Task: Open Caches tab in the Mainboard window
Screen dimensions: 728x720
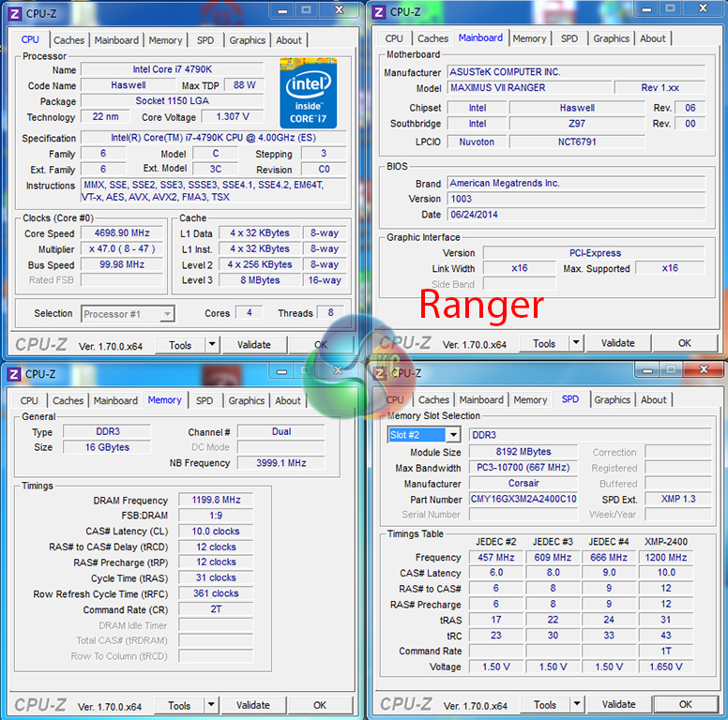Action: [x=432, y=38]
